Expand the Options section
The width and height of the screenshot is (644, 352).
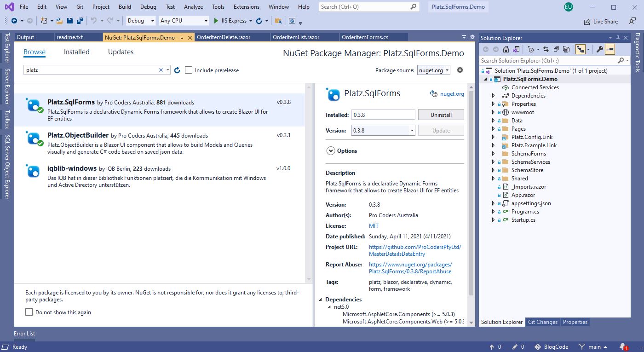coord(331,151)
